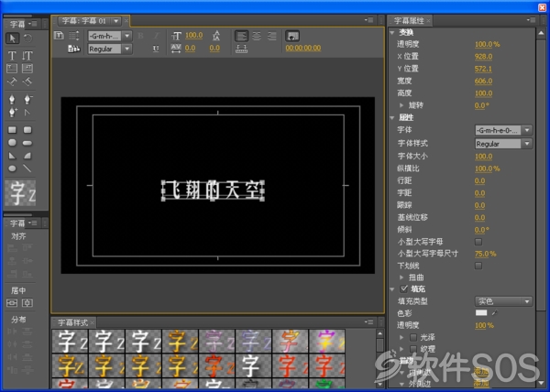Open the Tab Stops icon
Viewport: 550px width, 392px height.
point(241,49)
